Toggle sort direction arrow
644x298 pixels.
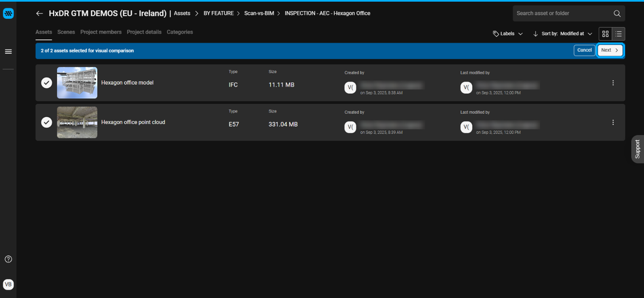535,34
